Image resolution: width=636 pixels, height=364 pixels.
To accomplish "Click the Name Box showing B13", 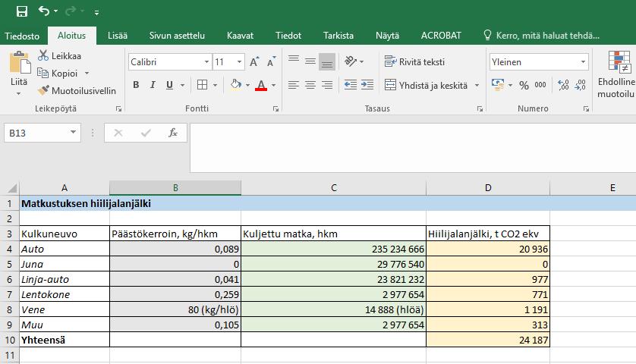I will 43,133.
